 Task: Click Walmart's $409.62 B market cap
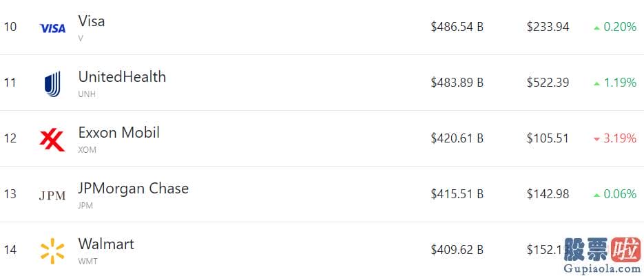457,250
